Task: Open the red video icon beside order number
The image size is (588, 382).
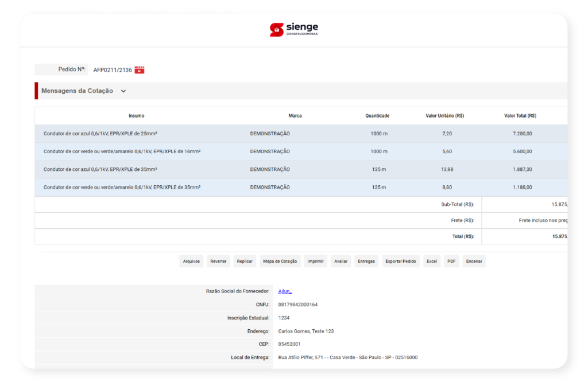Action: [x=140, y=70]
